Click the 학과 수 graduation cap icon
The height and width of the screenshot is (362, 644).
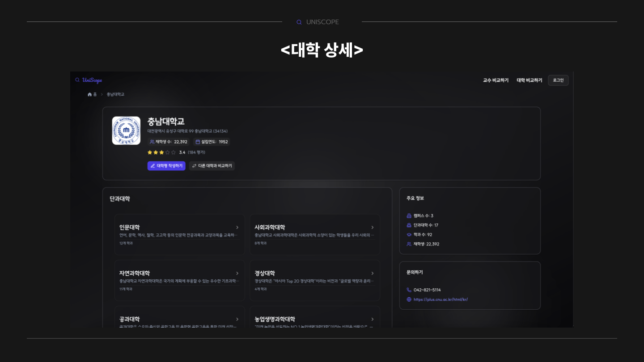[409, 235]
